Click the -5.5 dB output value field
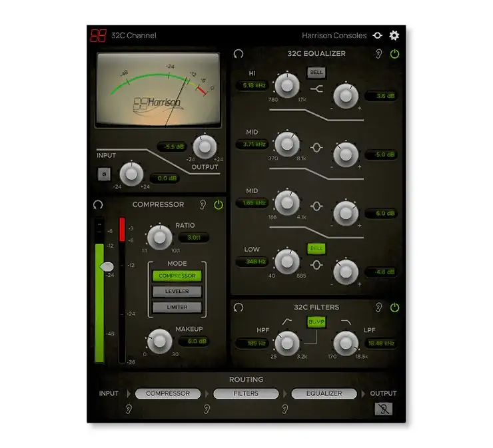 coord(172,146)
